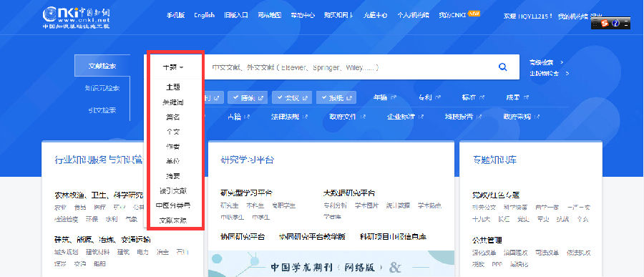The height and width of the screenshot is (277, 644).
Task: Select the 标准 database option
Action: pyautogui.click(x=469, y=98)
